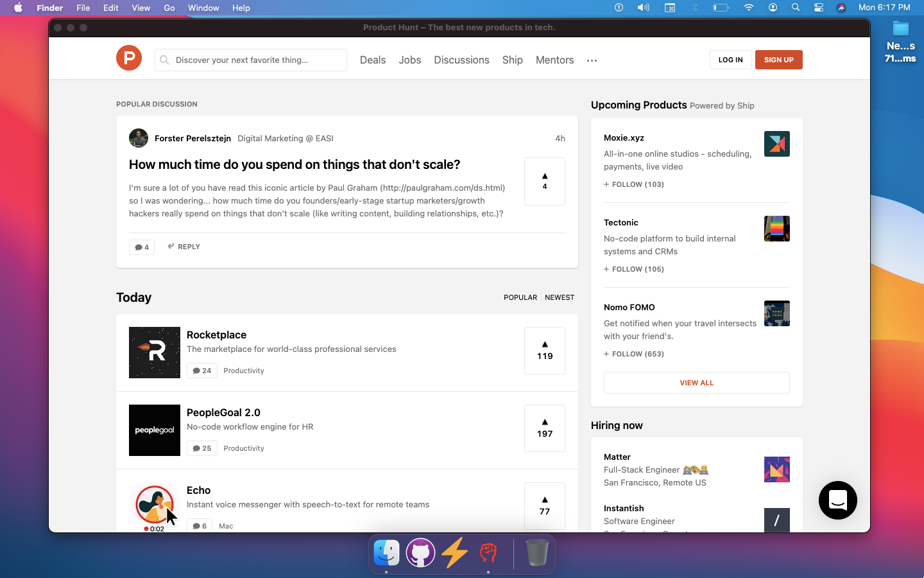The height and width of the screenshot is (578, 924).
Task: Click the SIGN UP button
Action: pos(778,59)
